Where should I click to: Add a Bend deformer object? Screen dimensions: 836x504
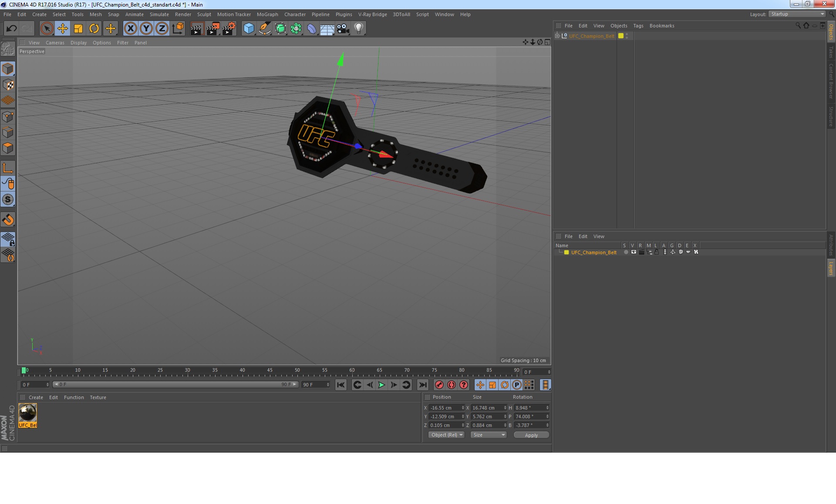click(x=312, y=29)
